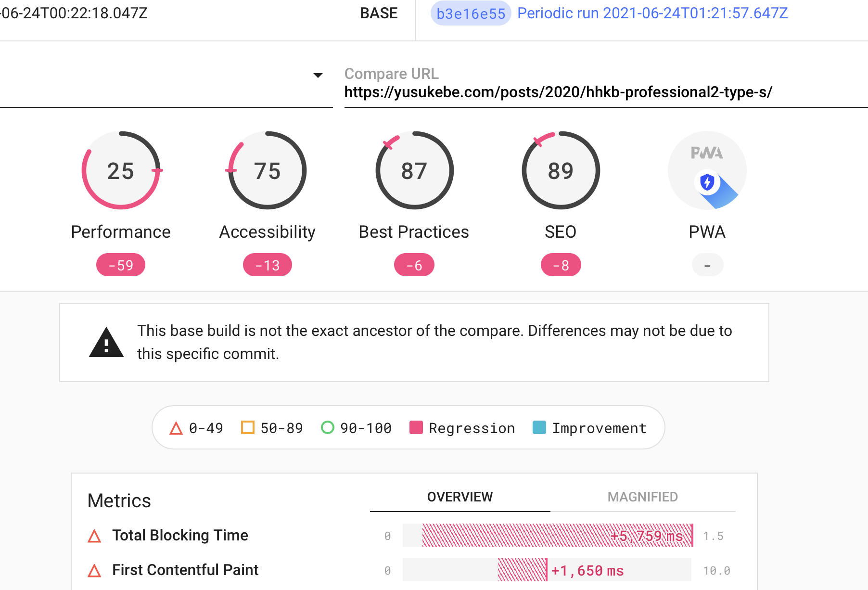Open the base URL dropdown arrow
This screenshot has width=868, height=590.
pos(318,75)
